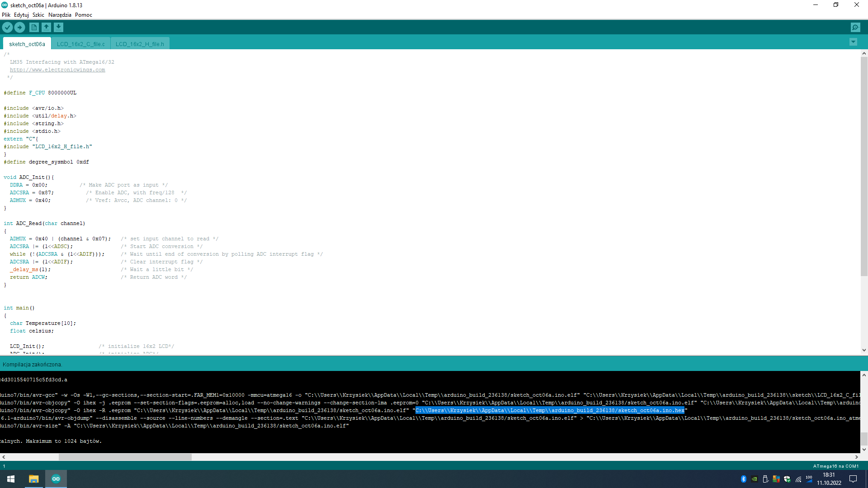This screenshot has width=868, height=488.
Task: Click the line number '1' in status bar
Action: click(x=4, y=466)
